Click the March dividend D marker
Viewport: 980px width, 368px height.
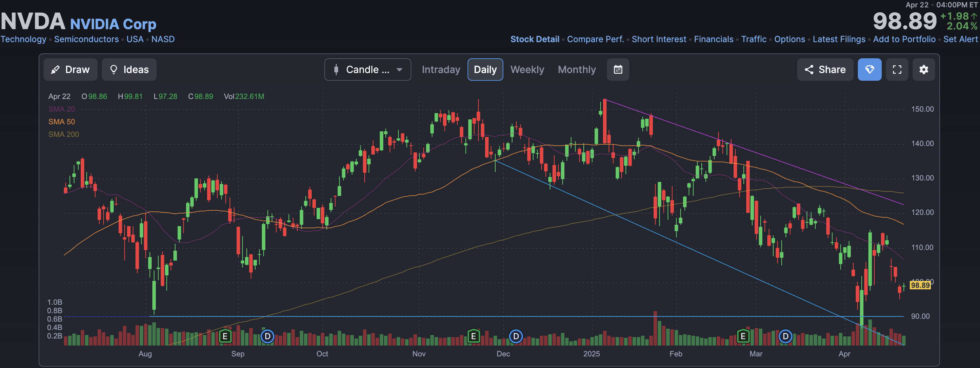(785, 336)
